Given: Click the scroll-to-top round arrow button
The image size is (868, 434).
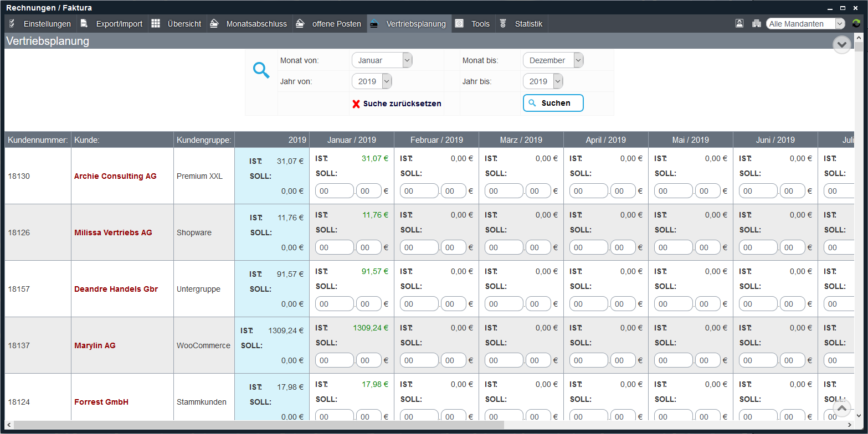Looking at the screenshot, I should [x=842, y=409].
